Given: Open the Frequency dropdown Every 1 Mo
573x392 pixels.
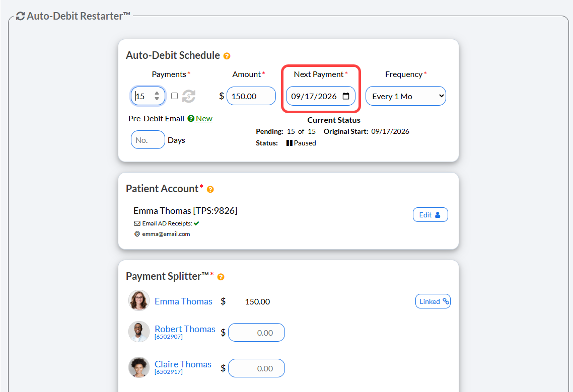Looking at the screenshot, I should point(406,96).
